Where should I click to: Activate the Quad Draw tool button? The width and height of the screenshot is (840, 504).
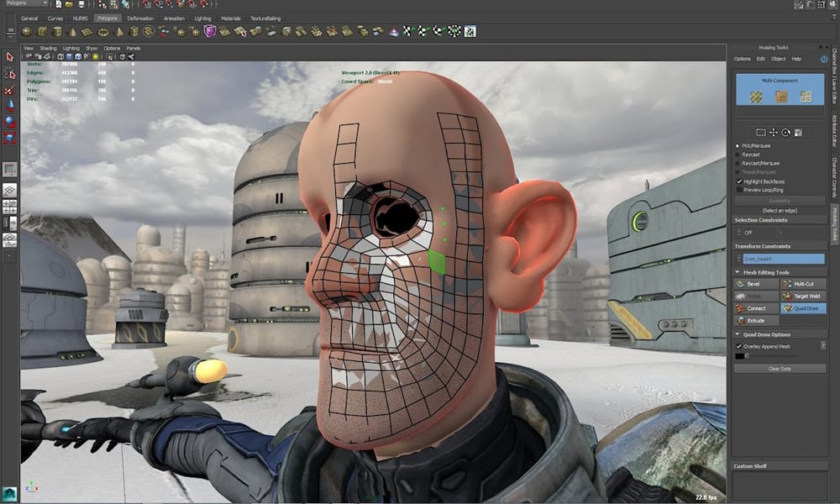tap(803, 308)
